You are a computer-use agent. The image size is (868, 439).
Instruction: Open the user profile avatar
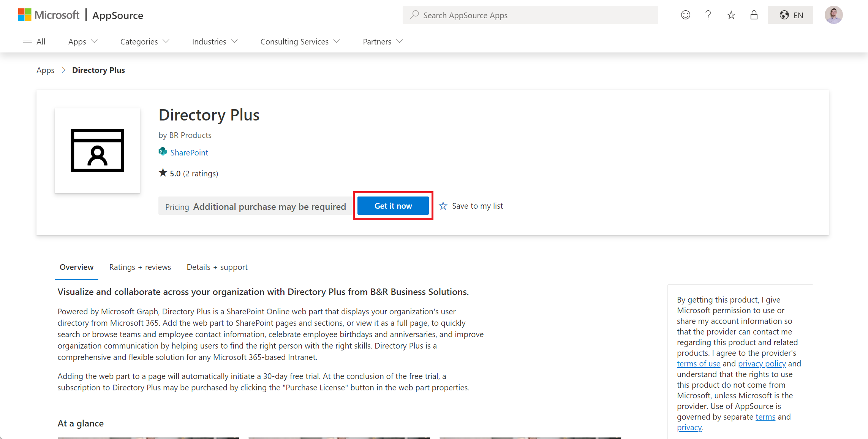833,15
